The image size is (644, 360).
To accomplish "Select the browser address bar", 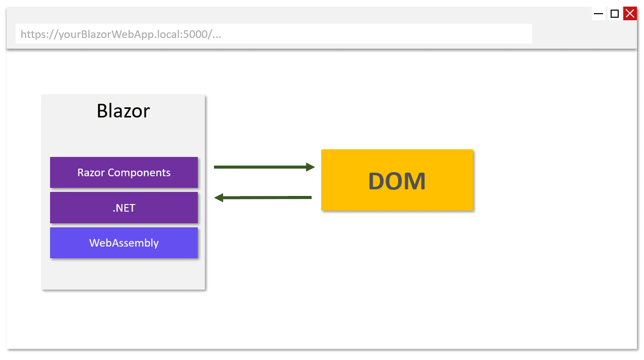I will click(273, 34).
